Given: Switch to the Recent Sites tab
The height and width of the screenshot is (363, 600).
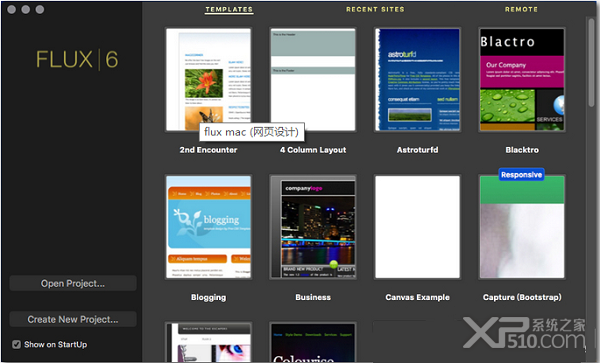Looking at the screenshot, I should click(375, 9).
